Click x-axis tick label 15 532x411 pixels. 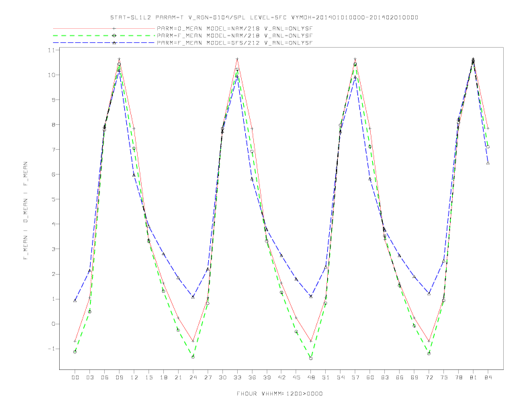(148, 377)
